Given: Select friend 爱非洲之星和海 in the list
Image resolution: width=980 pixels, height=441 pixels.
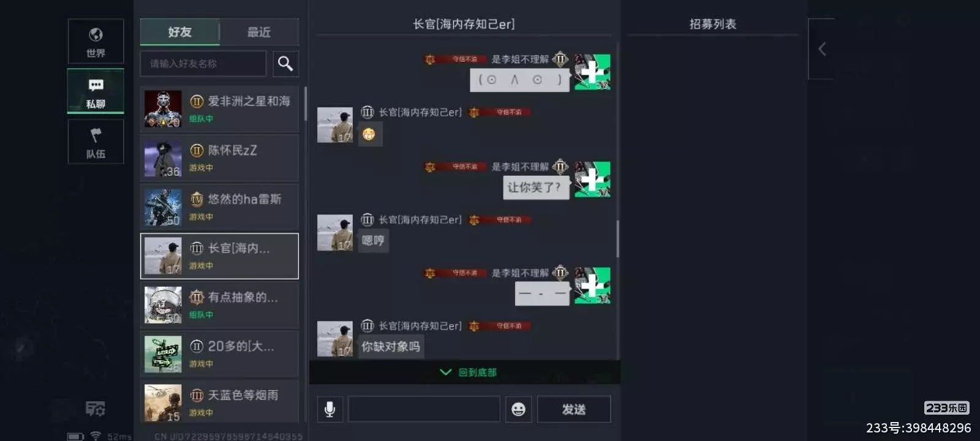Looking at the screenshot, I should 219,109.
